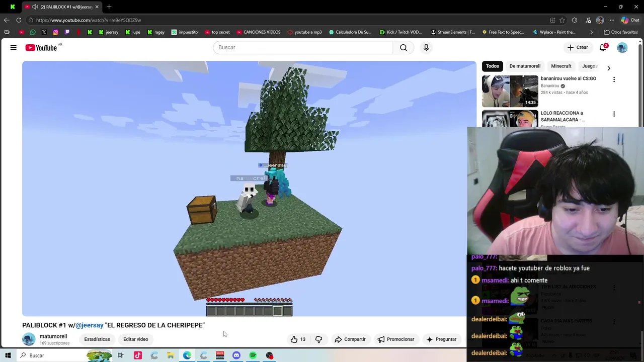Open the 'Otros favoritos' folder
The width and height of the screenshot is (644, 362).
[x=621, y=32]
